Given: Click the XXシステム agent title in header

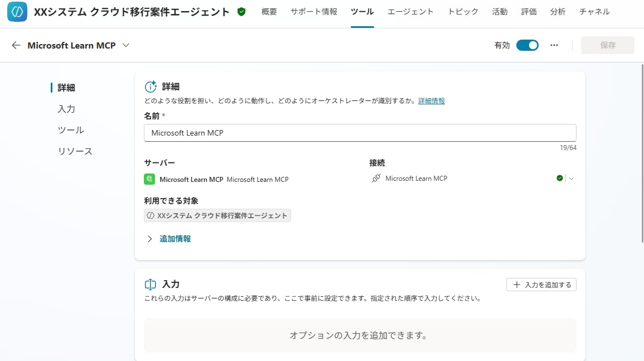Looking at the screenshot, I should point(132,12).
